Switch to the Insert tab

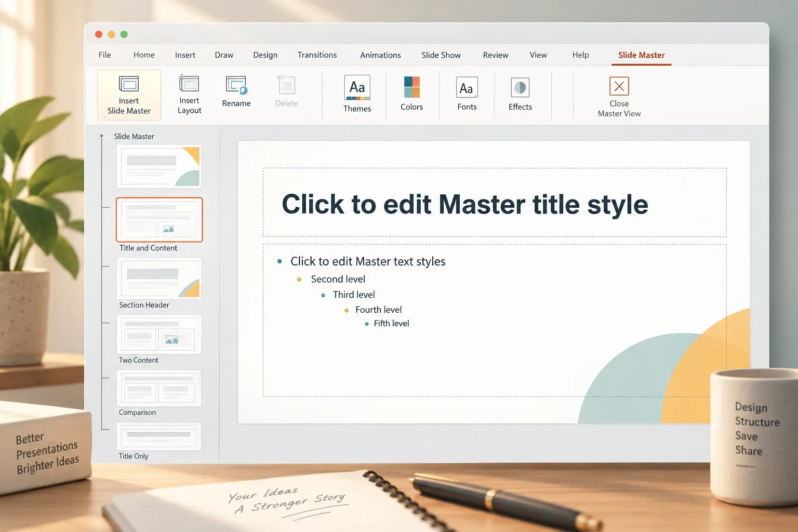click(185, 55)
